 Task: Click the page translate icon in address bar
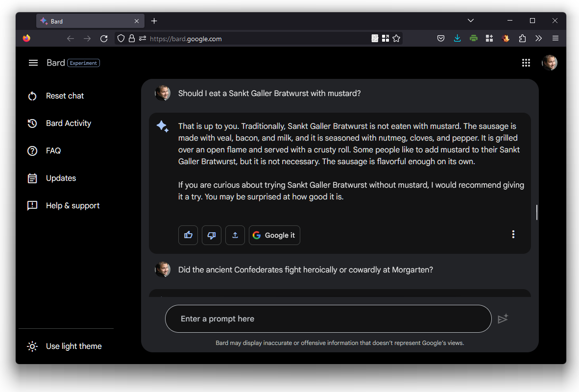pos(375,38)
